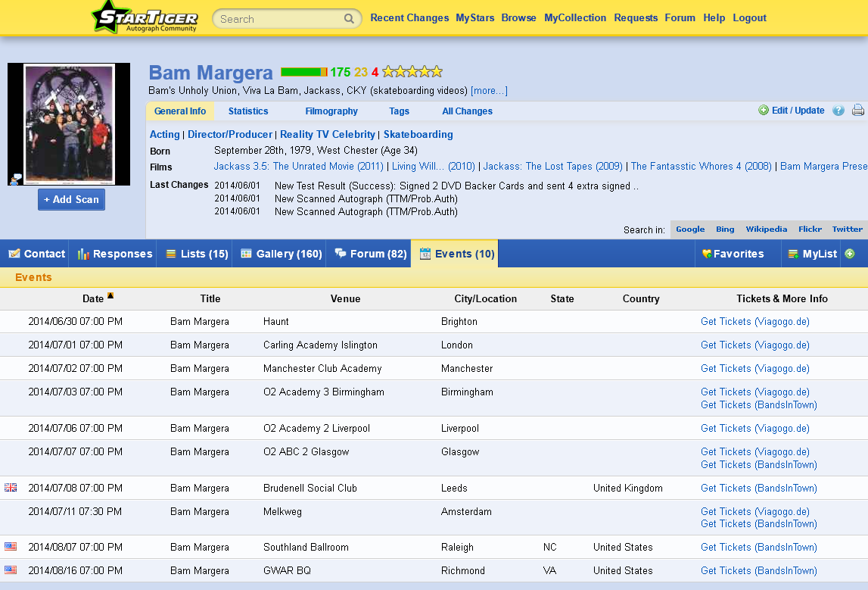Search in Google

(x=690, y=229)
